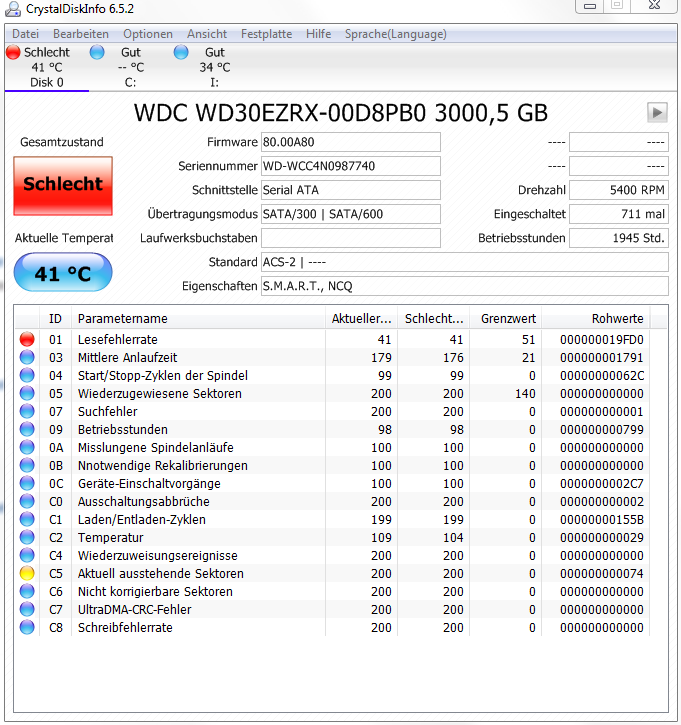Click the red Schlecht Gesamtzustand button
Image resolution: width=681 pixels, height=725 pixels.
[63, 186]
